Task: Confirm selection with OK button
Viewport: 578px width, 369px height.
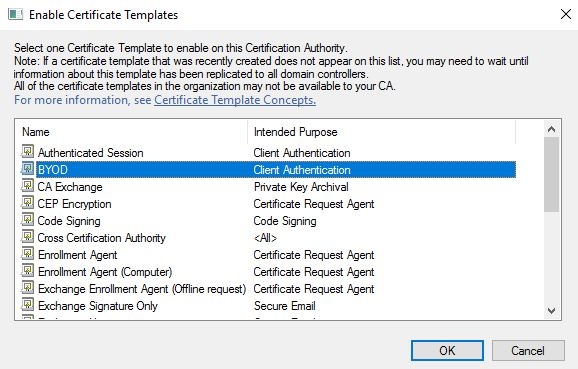Action: [x=447, y=351]
